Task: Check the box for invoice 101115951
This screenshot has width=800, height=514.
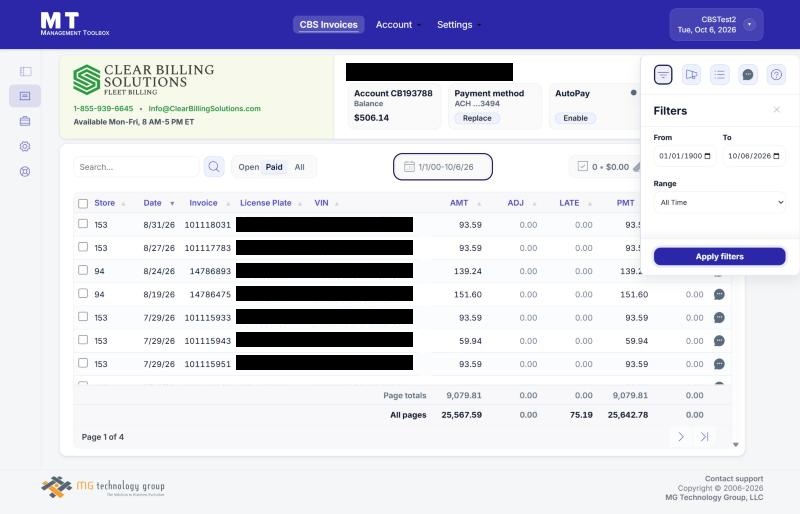Action: [x=83, y=363]
